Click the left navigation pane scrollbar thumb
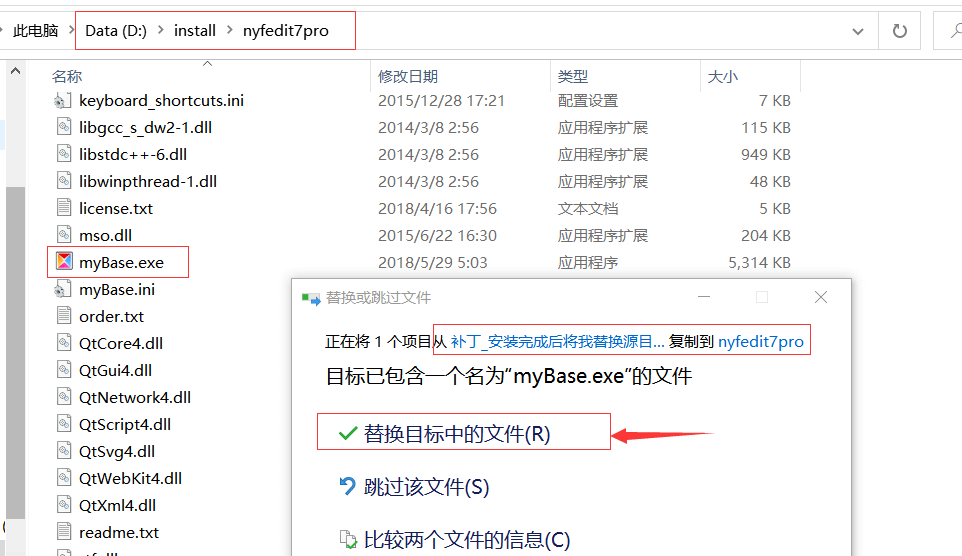 [x=15, y=353]
